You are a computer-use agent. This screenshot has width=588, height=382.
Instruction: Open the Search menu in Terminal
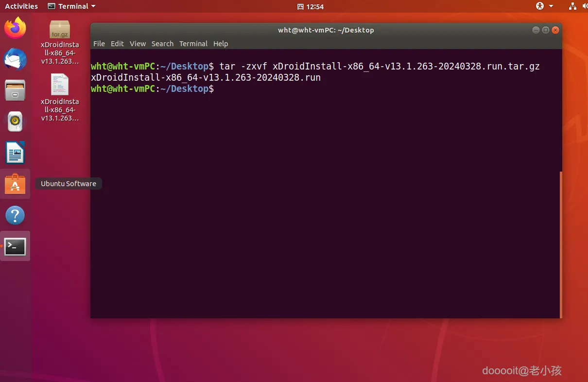(162, 44)
